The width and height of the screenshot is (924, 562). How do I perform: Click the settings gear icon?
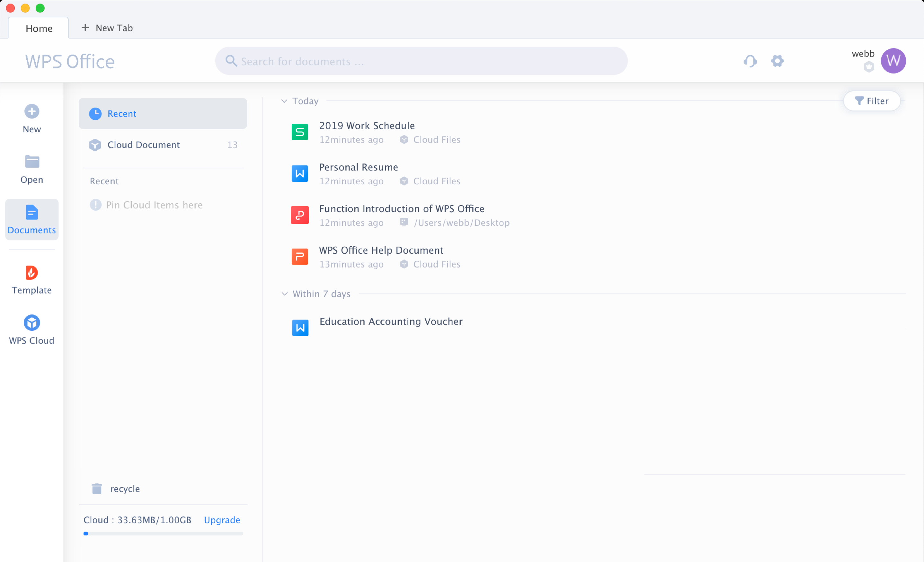(x=777, y=60)
